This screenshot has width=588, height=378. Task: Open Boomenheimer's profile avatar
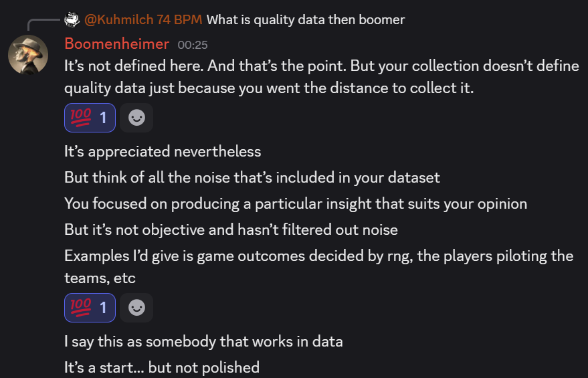point(28,55)
